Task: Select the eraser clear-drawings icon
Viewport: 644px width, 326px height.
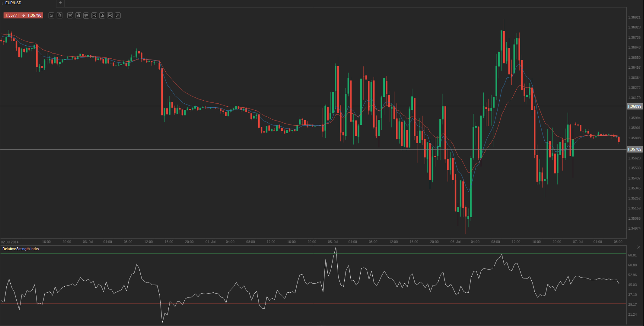Action: pyautogui.click(x=118, y=16)
